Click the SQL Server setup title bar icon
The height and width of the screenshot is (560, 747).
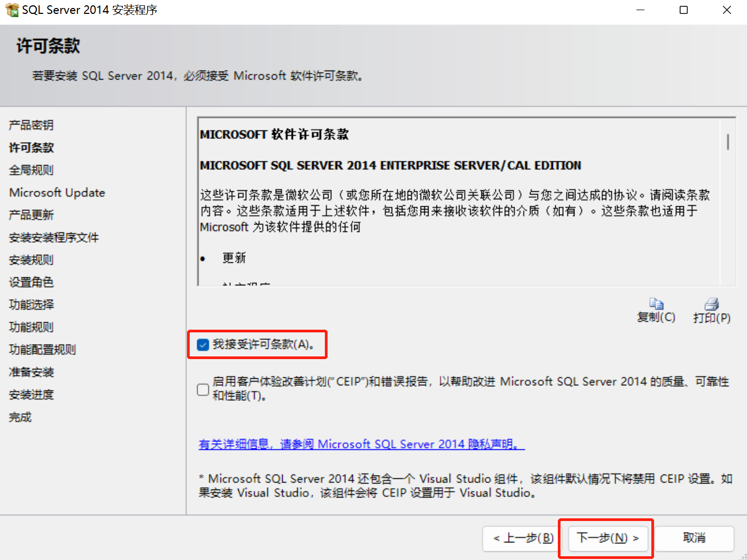tap(12, 10)
